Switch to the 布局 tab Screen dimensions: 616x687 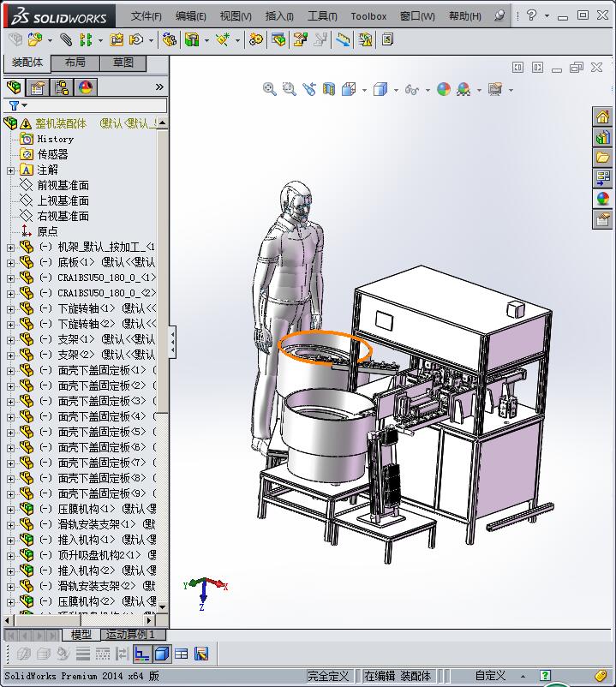[75, 63]
